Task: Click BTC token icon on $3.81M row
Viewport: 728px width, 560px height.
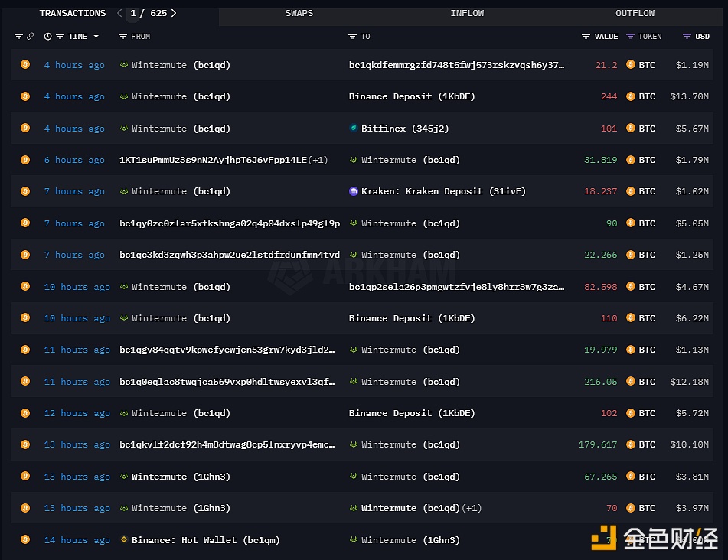Action: click(631, 476)
